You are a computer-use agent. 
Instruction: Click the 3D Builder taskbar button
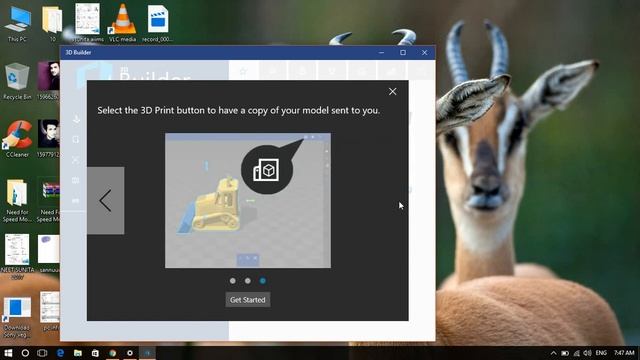tap(147, 353)
